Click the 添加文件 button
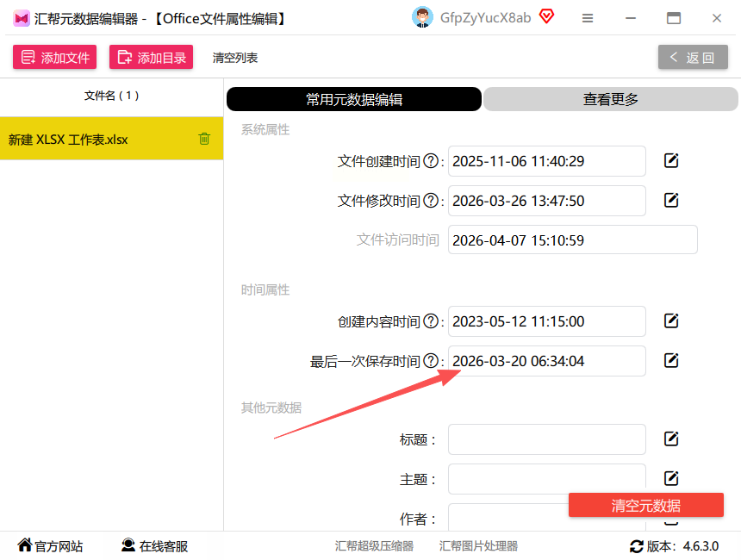Image resolution: width=741 pixels, height=560 pixels. (x=55, y=57)
